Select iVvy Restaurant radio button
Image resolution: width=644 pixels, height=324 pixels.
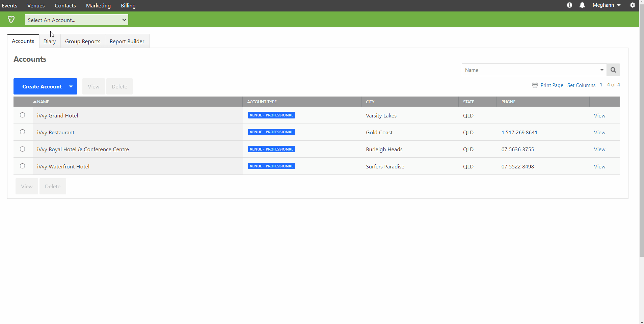tap(22, 132)
